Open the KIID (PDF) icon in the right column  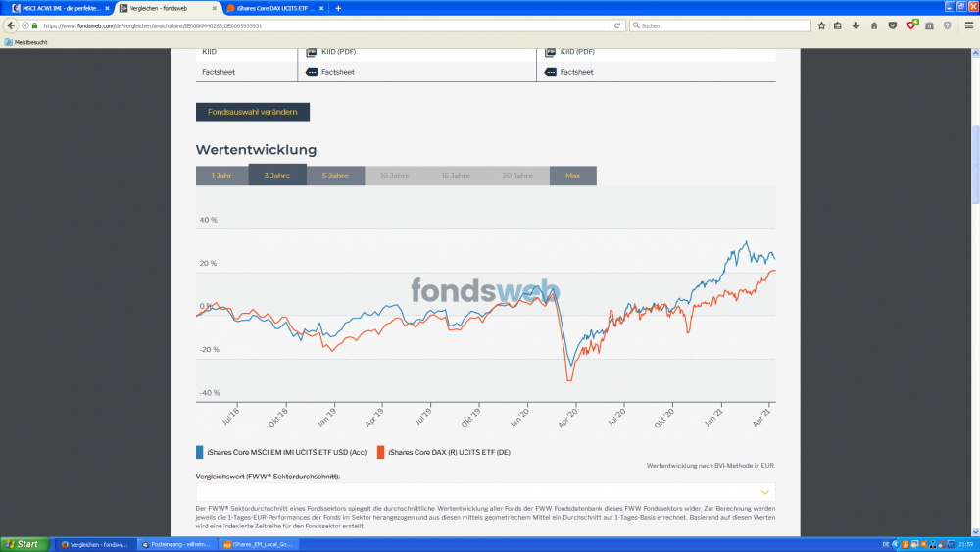point(550,52)
